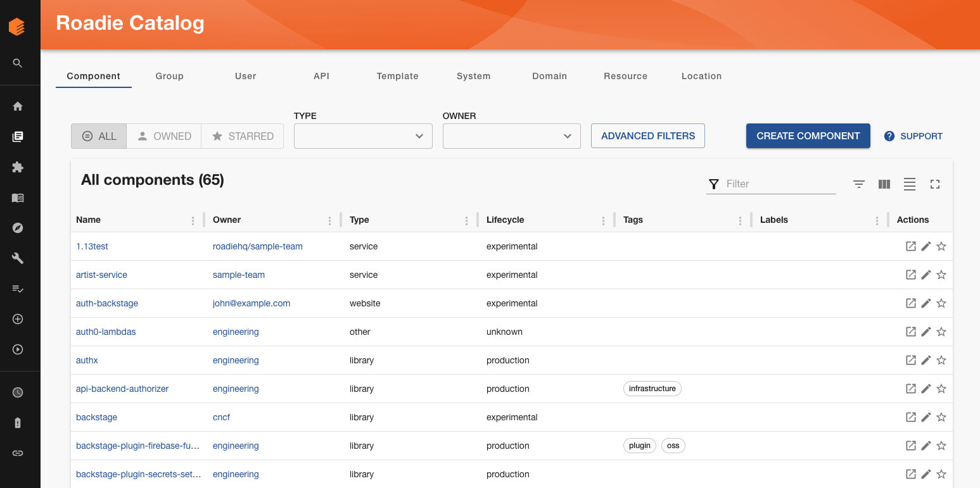Open the docs book icon in sidebar
The height and width of the screenshot is (488, 980).
click(18, 197)
